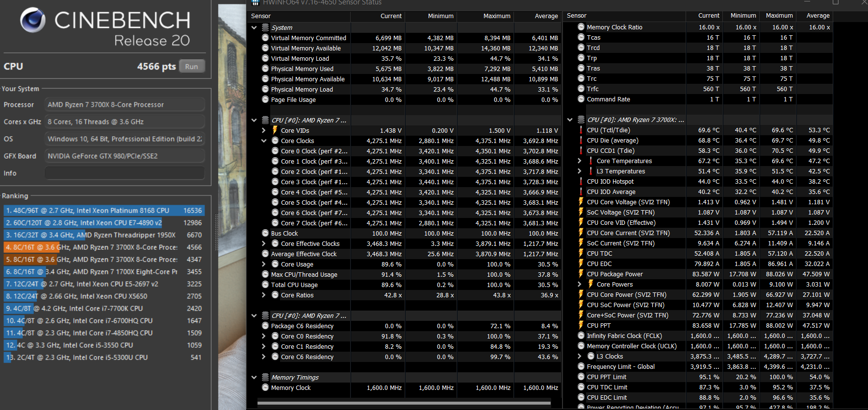
Task: Click the Run button for CPU benchmark
Action: [192, 66]
